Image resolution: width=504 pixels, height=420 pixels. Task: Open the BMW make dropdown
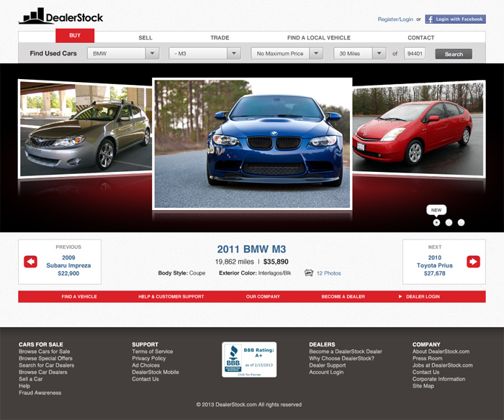point(123,53)
